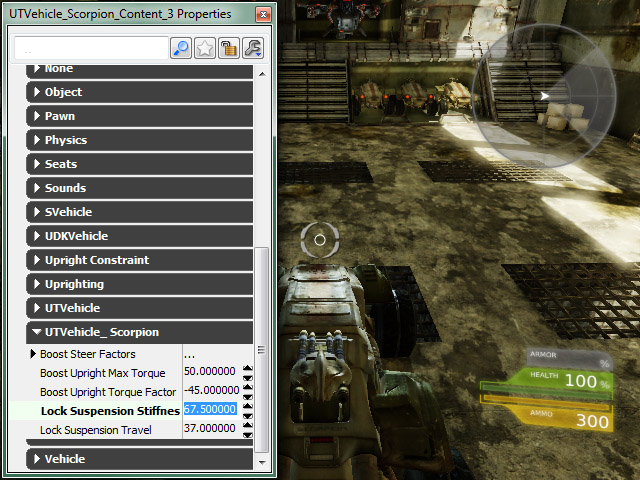Screen dimensions: 640x480
Task: Close the Scorpion Properties window
Action: click(261, 15)
